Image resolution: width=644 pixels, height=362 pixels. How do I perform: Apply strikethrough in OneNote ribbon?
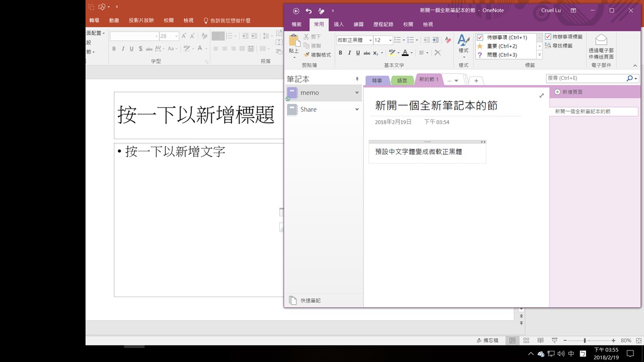point(367,53)
